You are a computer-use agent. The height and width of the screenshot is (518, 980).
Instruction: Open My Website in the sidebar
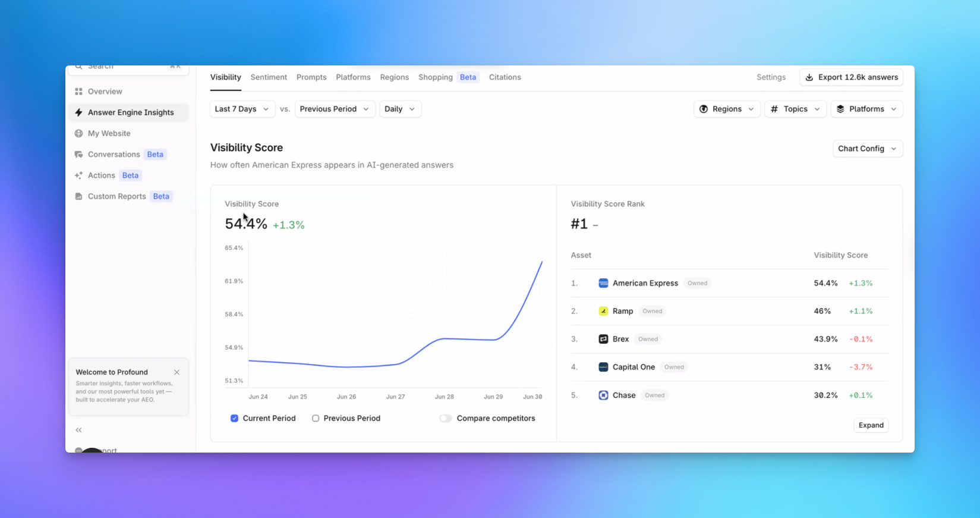tap(128, 133)
